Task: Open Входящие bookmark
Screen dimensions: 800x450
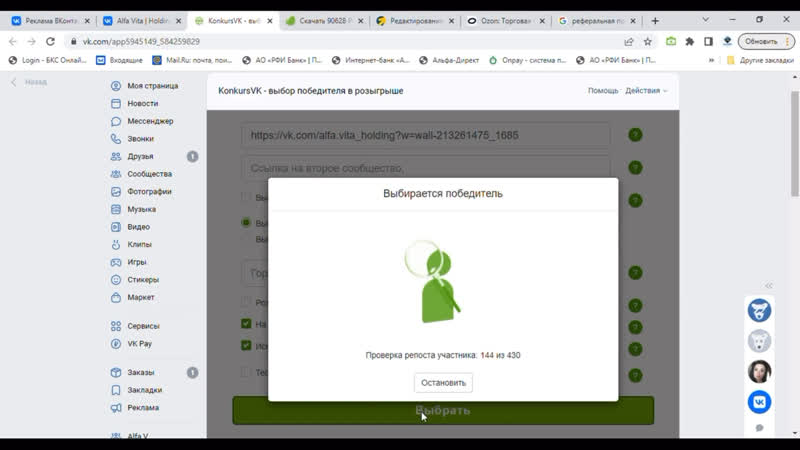Action: (119, 60)
